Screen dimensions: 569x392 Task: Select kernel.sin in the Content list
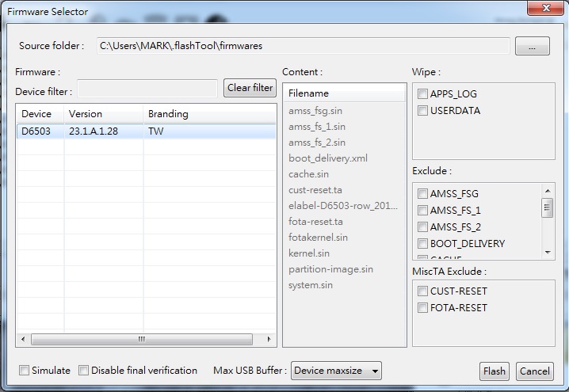coord(309,253)
